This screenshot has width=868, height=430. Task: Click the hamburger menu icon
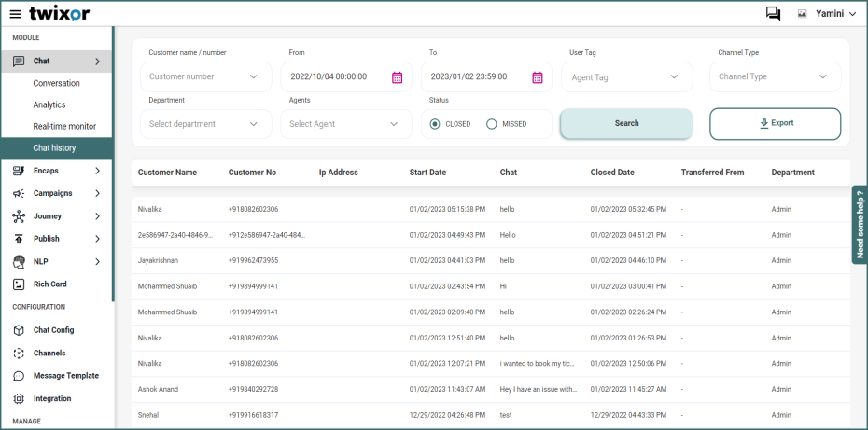(15, 14)
